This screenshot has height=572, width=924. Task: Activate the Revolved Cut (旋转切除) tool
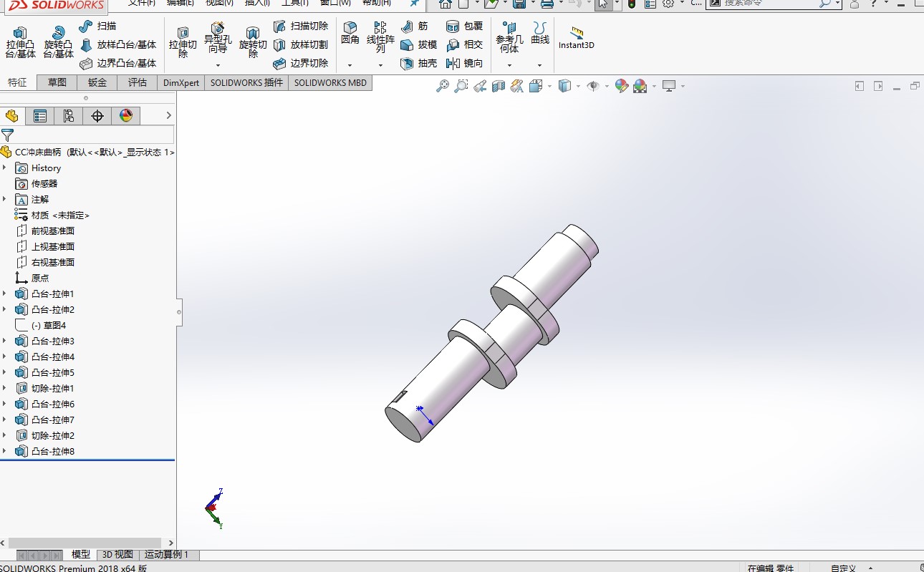point(253,42)
